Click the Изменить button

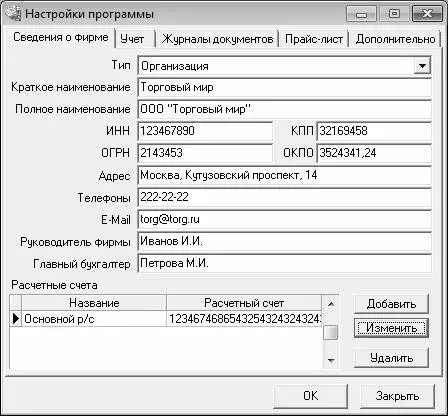[391, 328]
